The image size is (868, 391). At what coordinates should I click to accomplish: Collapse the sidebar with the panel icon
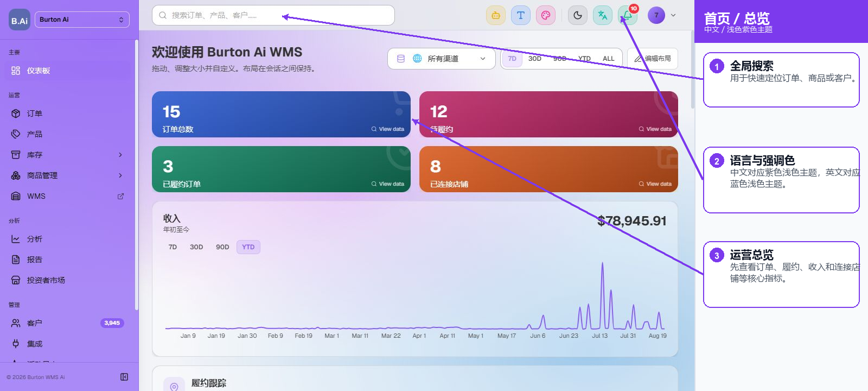[x=124, y=377]
